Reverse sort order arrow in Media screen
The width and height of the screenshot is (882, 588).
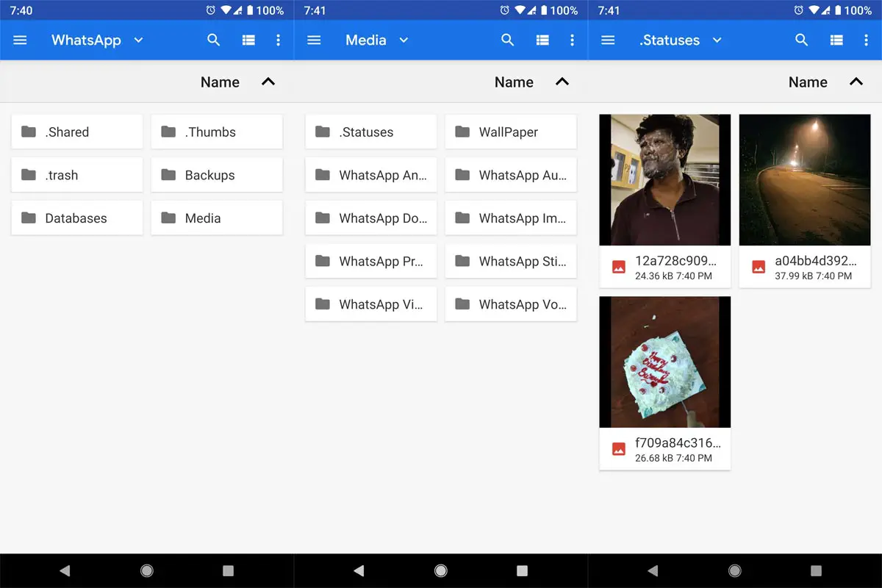coord(562,82)
